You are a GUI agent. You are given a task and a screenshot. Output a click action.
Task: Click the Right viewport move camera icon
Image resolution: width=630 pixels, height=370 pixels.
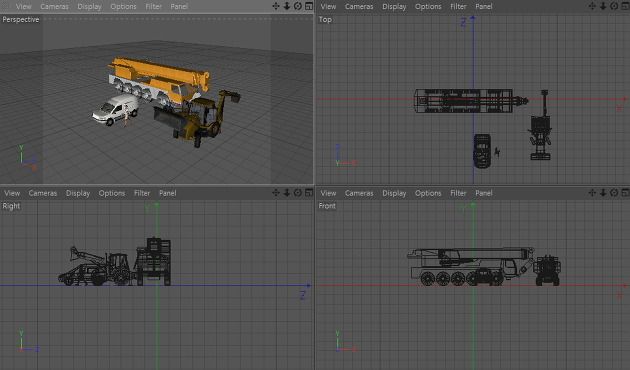[x=276, y=193]
